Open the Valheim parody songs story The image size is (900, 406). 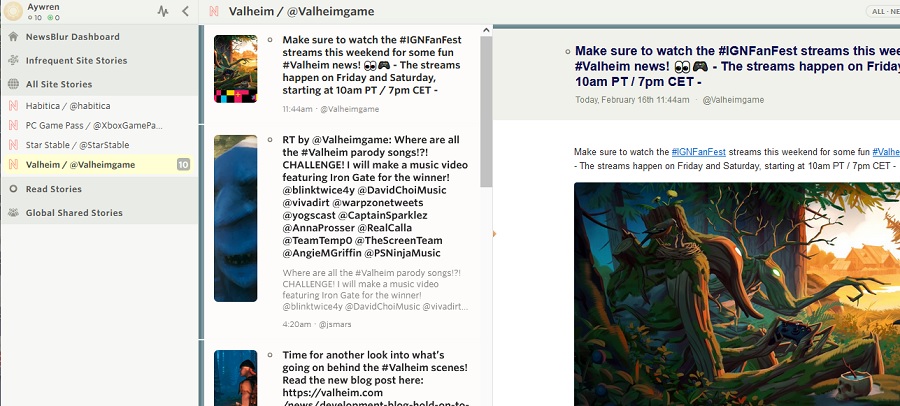[375, 196]
